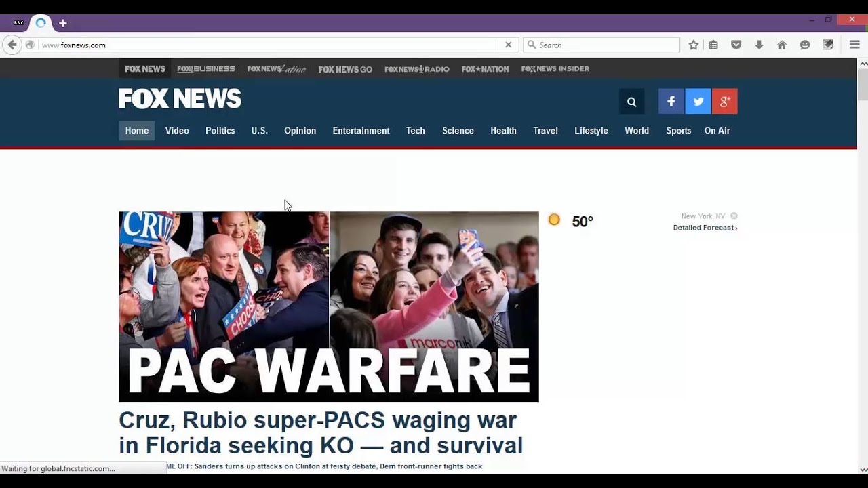This screenshot has width=868, height=488.
Task: Go to the Health section
Action: point(503,131)
